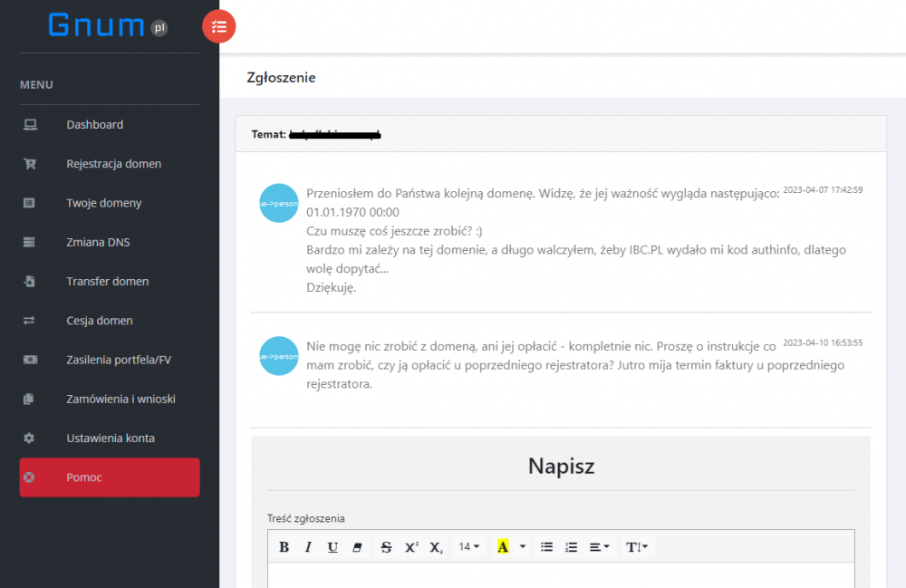The image size is (906, 588).
Task: Insert an ordered numbered list
Action: coord(572,547)
